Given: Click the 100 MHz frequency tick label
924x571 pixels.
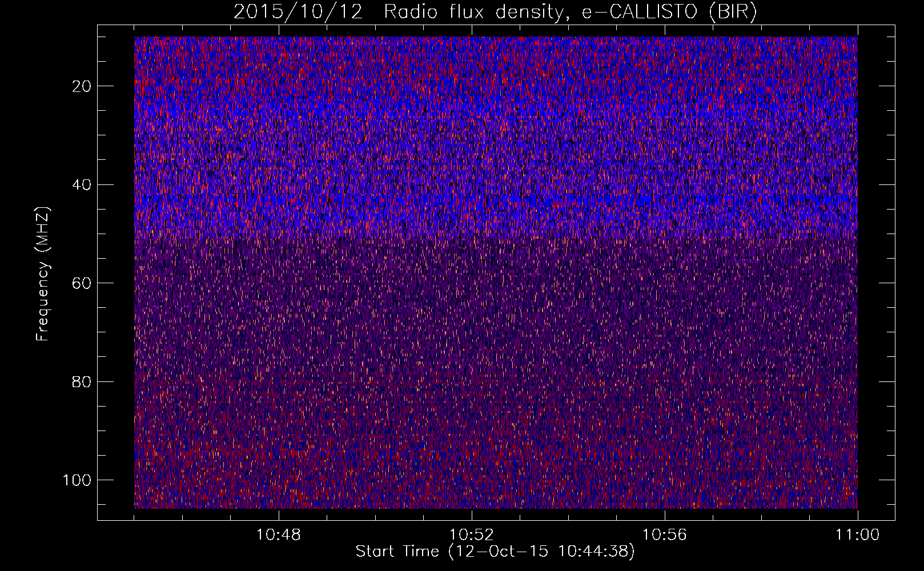Looking at the screenshot, I should coord(78,480).
